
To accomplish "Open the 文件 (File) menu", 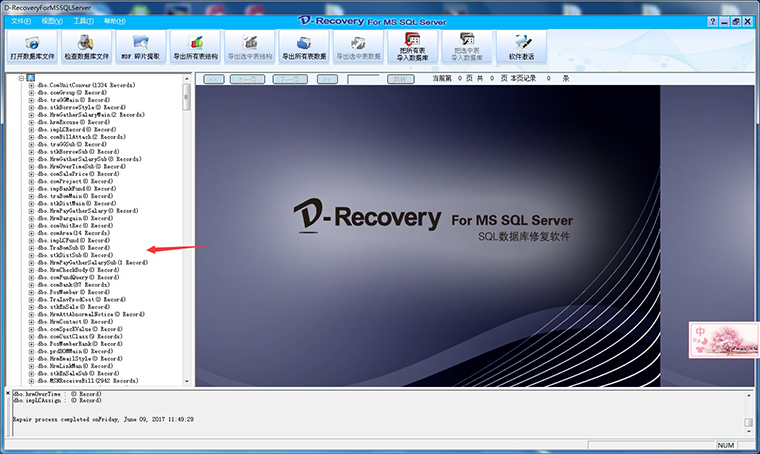I will tap(20, 21).
